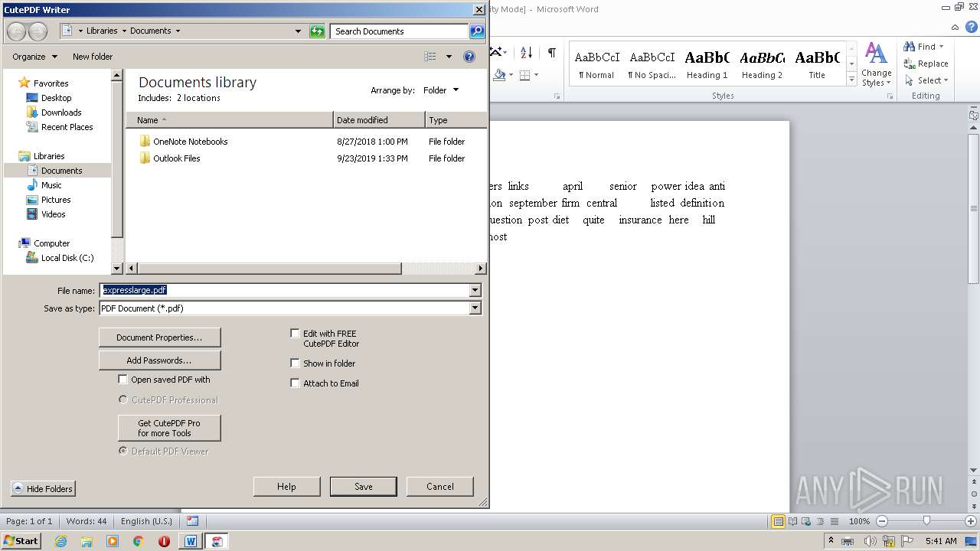Image resolution: width=980 pixels, height=551 pixels.
Task: Open the File name dropdown arrow
Action: click(x=475, y=290)
